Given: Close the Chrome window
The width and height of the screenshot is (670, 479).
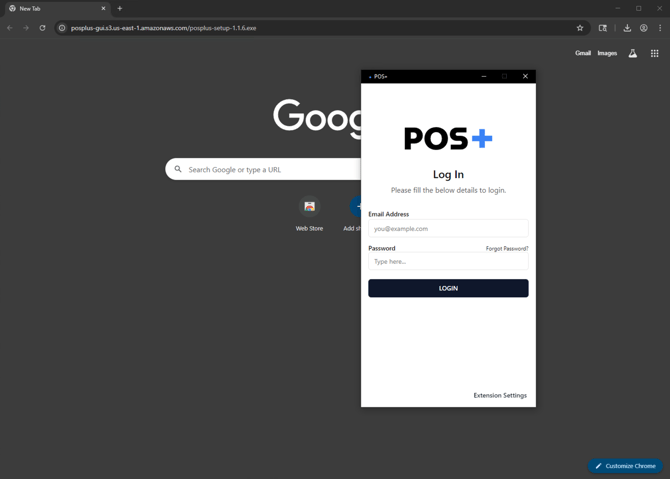Looking at the screenshot, I should 659,8.
